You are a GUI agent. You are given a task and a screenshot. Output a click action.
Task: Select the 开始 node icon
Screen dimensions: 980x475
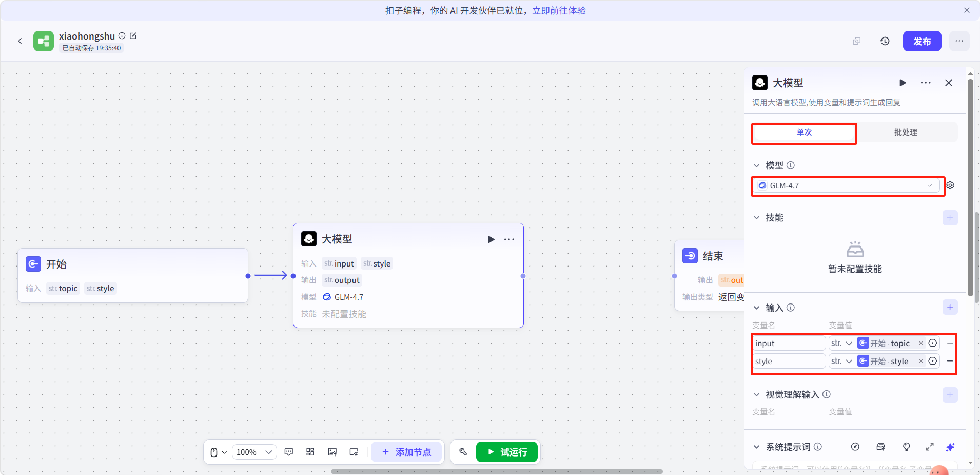[x=33, y=264]
